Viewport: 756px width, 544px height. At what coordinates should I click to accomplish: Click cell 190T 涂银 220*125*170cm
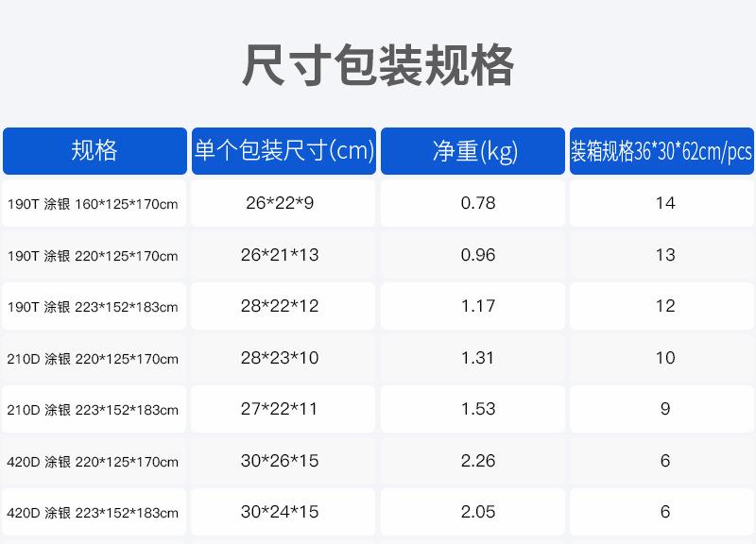(x=93, y=256)
